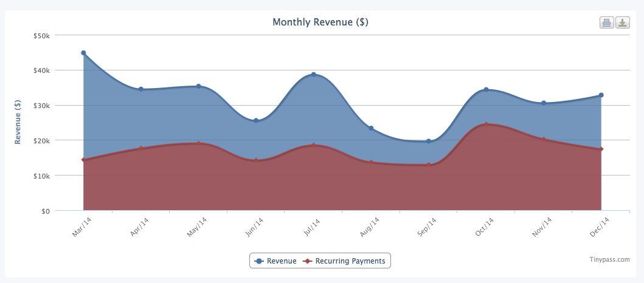644x283 pixels.
Task: Click the Jul/14 Revenue peak marker
Action: click(x=314, y=75)
